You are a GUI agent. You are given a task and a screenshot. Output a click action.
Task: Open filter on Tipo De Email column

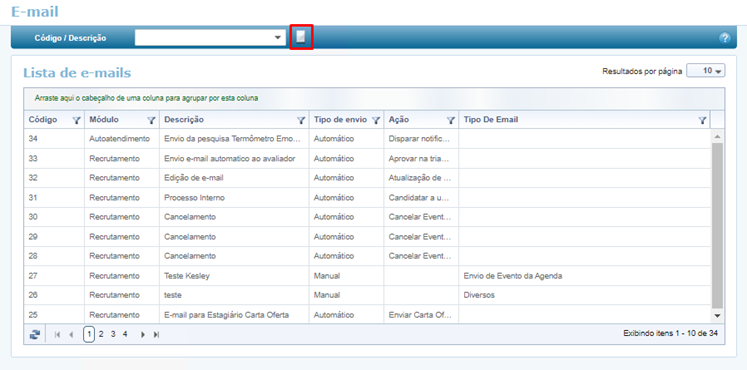click(x=702, y=120)
